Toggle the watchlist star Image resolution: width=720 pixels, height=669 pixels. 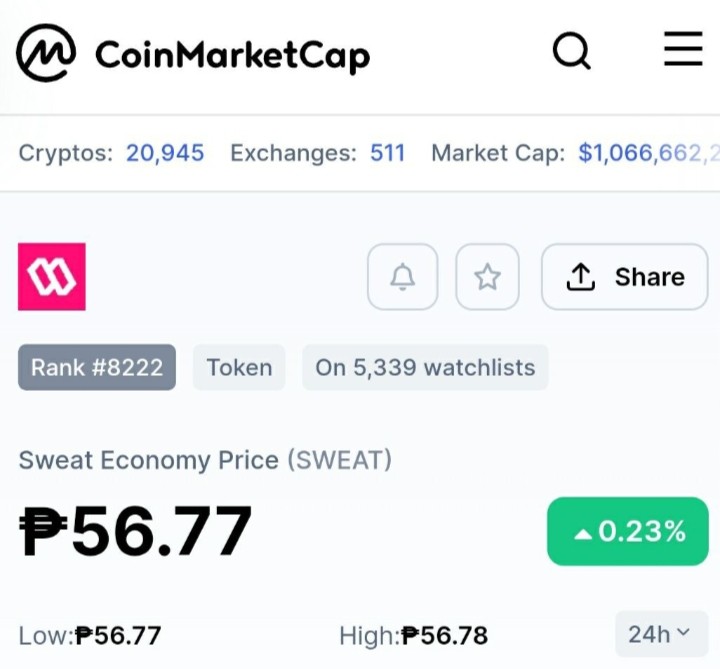tap(487, 277)
